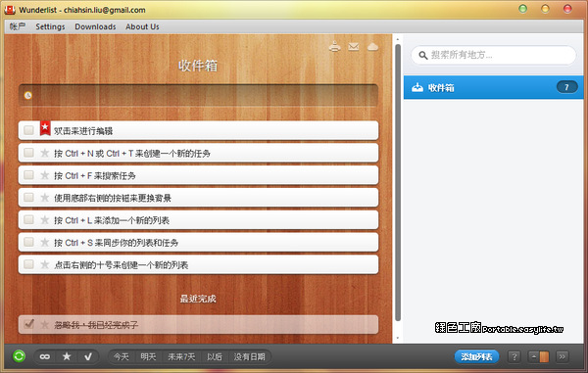Select the 收件箱 list in sidebar
The width and height of the screenshot is (588, 373).
click(494, 88)
